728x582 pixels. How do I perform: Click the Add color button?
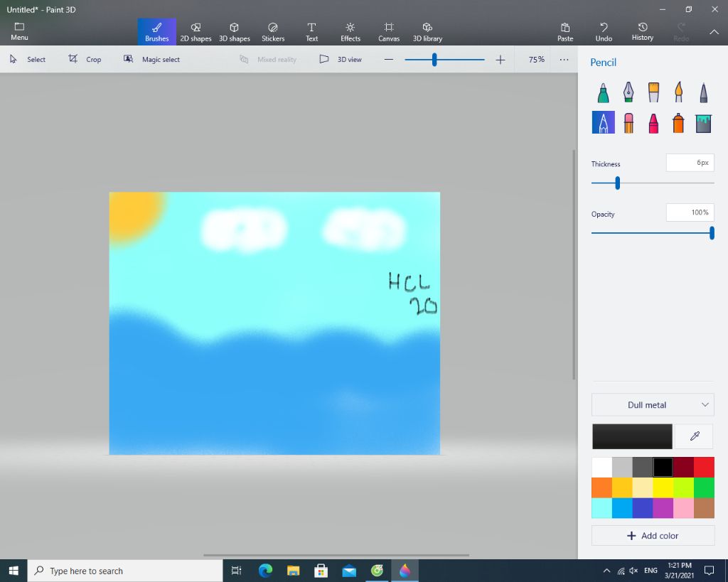653,536
